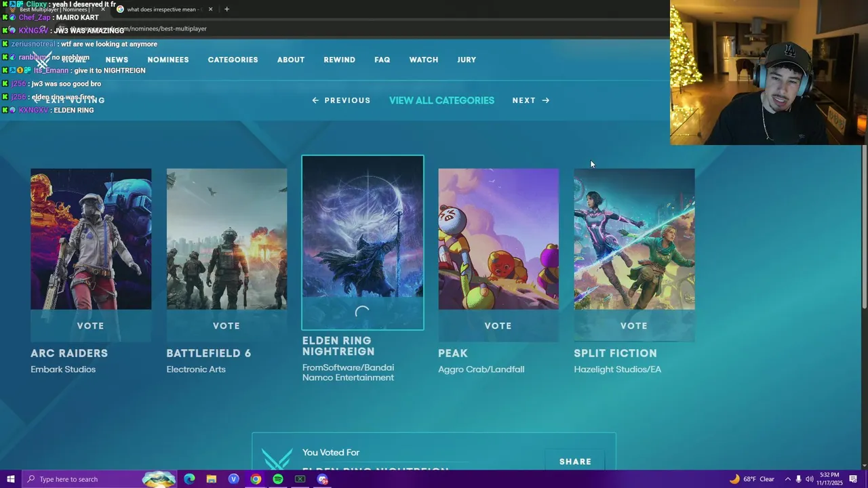Click the left arrow next to PREVIOUS

point(315,100)
